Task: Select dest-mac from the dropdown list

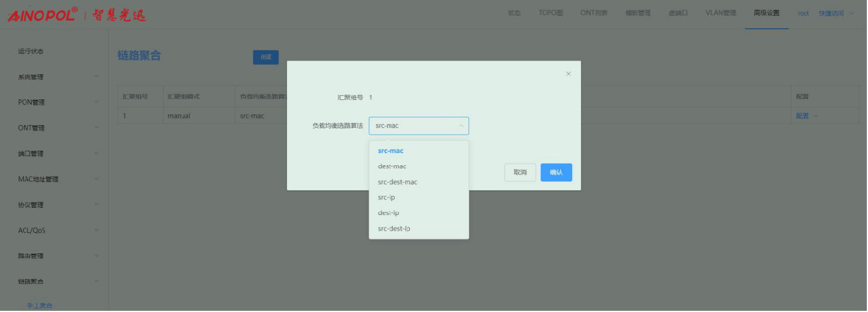Action: click(392, 166)
